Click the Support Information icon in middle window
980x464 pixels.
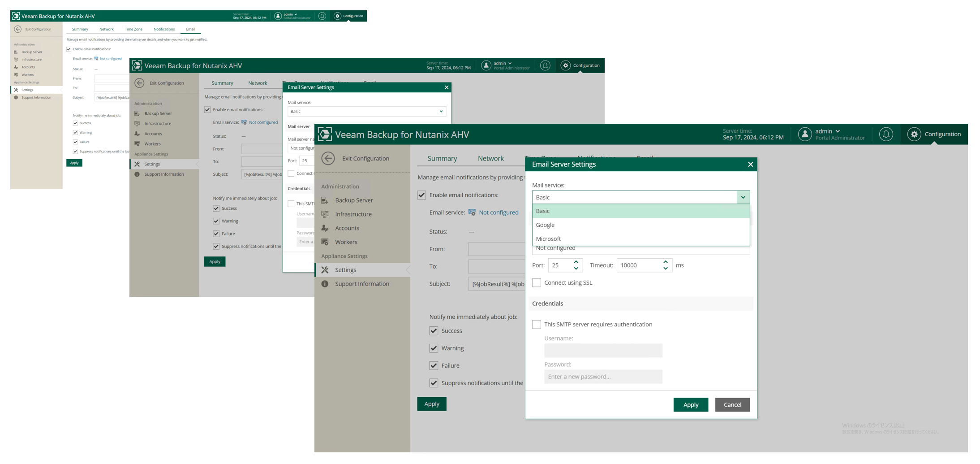137,174
